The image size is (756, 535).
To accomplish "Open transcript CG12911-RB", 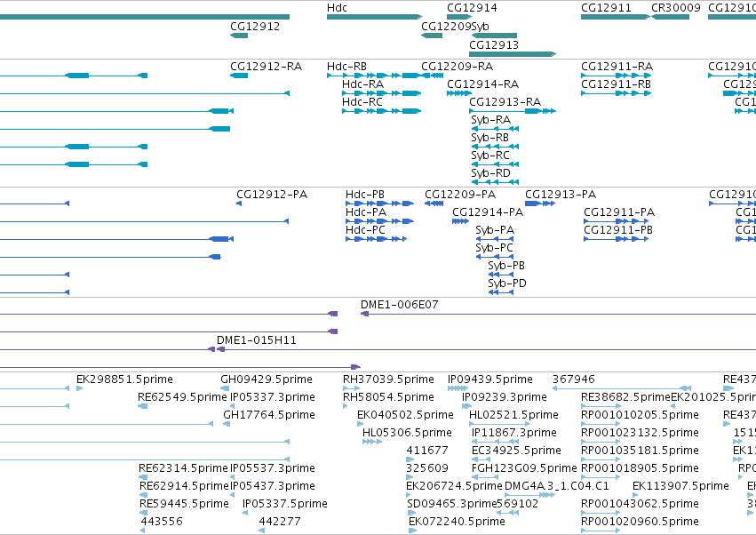I will point(617,84).
